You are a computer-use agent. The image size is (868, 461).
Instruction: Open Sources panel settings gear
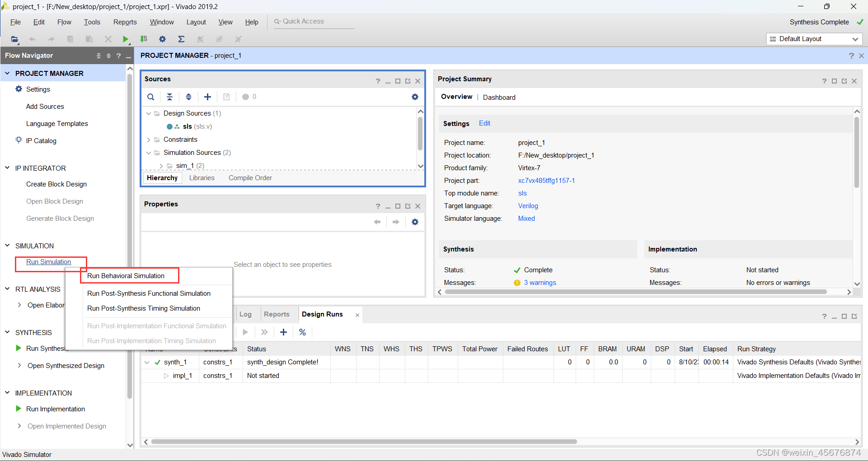415,97
